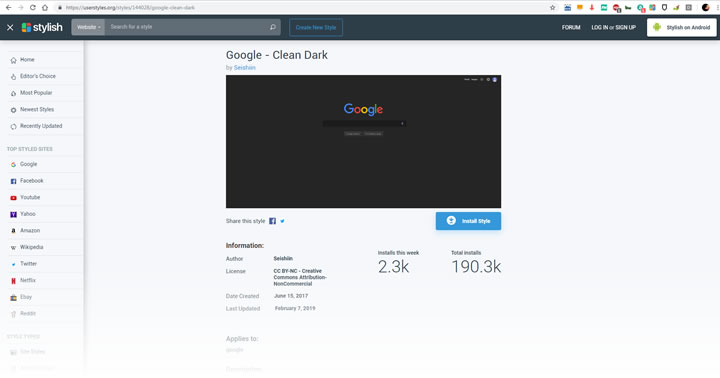Click the magnifier search icon
720x378 pixels.
coord(273,27)
